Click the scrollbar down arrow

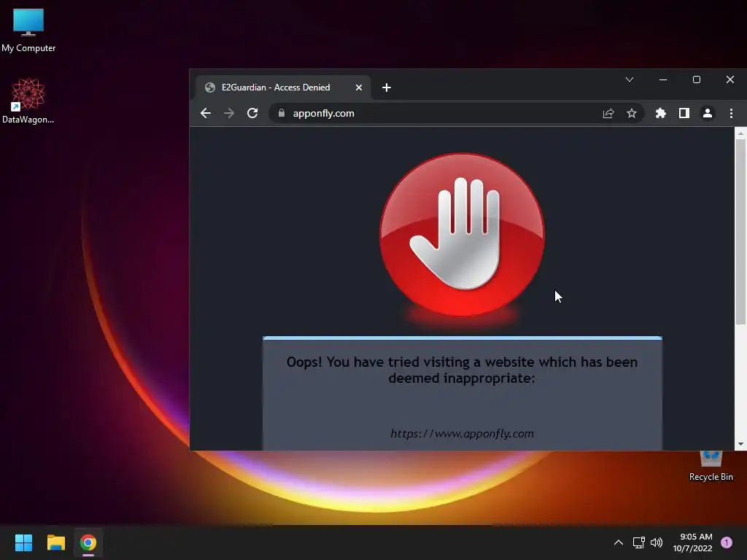point(740,444)
